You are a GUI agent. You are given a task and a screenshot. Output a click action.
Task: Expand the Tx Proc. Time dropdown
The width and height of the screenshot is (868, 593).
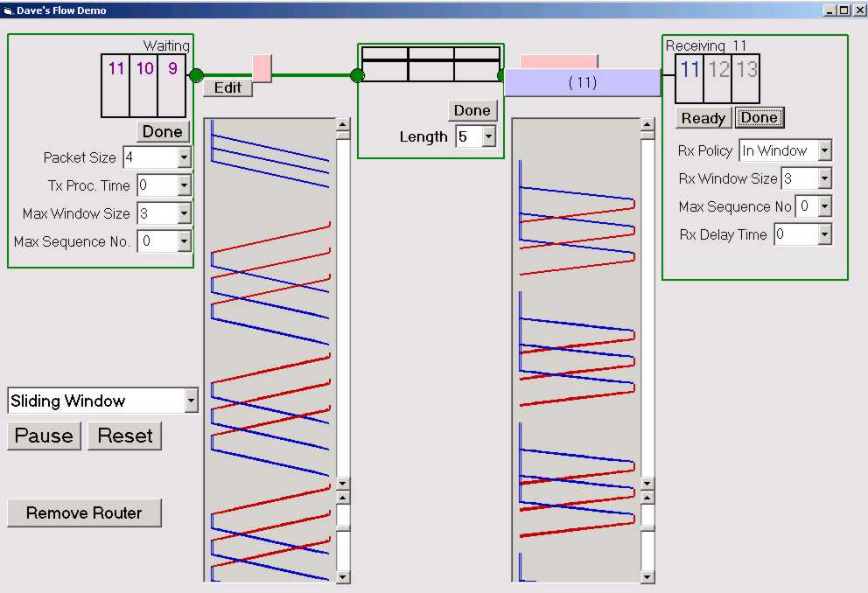(x=184, y=185)
